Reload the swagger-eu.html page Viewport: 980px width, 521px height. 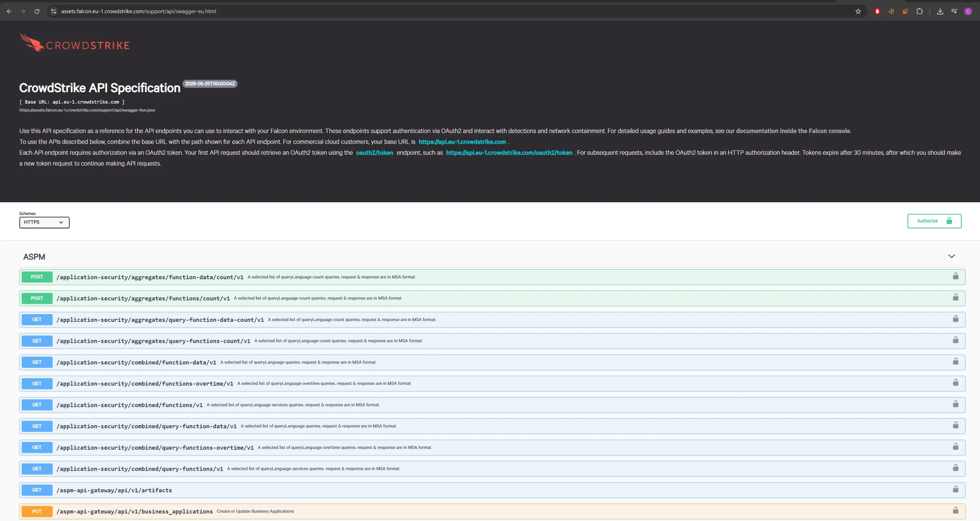[37, 11]
